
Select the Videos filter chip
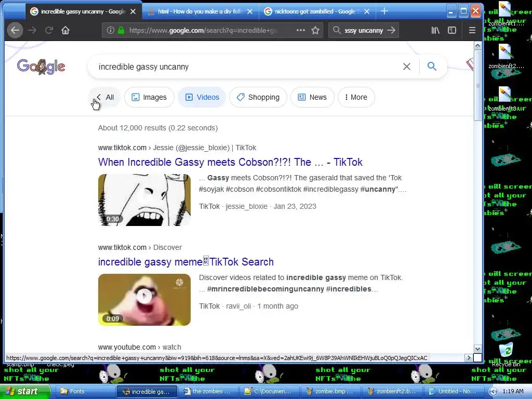pyautogui.click(x=202, y=97)
